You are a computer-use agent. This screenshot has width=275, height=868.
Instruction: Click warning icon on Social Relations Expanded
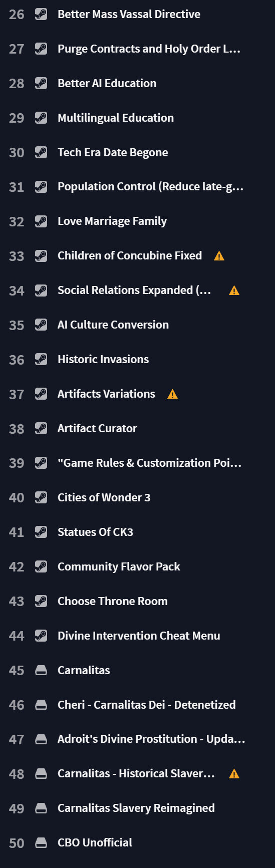234,291
